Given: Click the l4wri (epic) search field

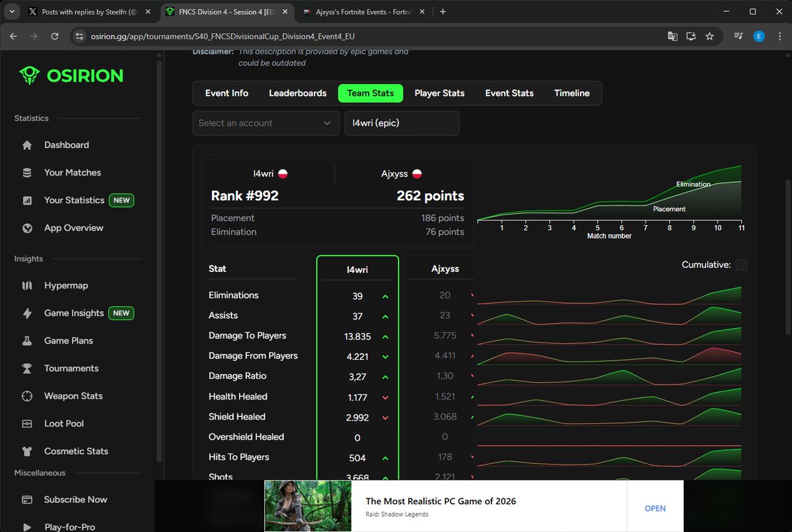Looking at the screenshot, I should pos(402,123).
